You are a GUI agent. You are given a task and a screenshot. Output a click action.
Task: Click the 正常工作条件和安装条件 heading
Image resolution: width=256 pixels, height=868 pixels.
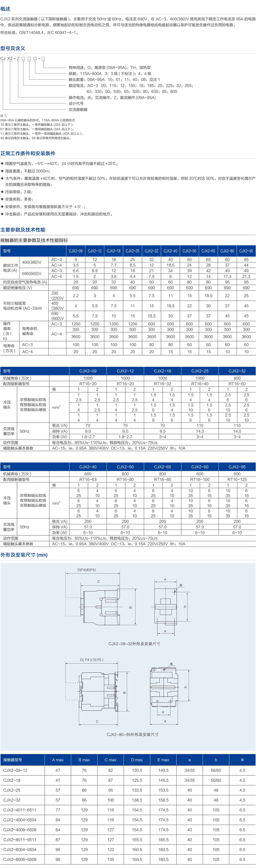[x=28, y=153]
